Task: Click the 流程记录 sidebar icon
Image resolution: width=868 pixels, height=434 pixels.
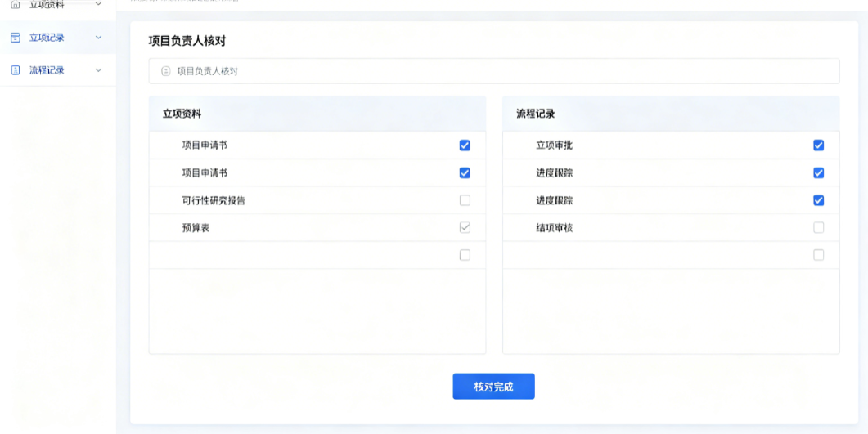Action: click(x=16, y=70)
